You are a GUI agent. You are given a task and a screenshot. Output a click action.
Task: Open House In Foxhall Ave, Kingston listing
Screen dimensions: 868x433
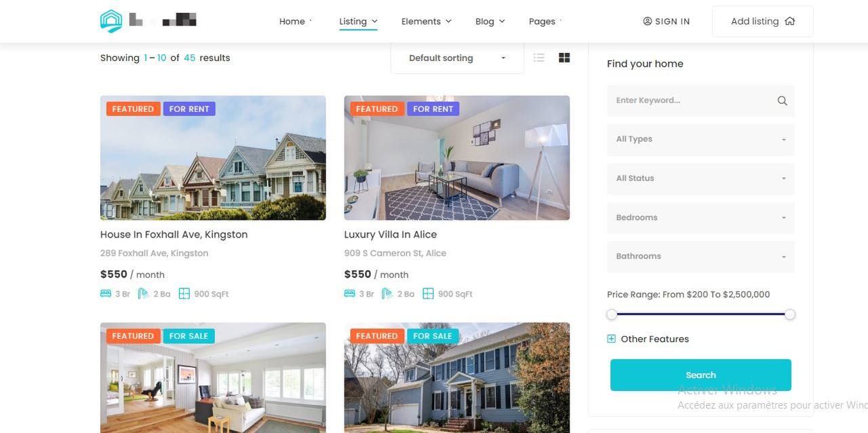click(x=174, y=234)
